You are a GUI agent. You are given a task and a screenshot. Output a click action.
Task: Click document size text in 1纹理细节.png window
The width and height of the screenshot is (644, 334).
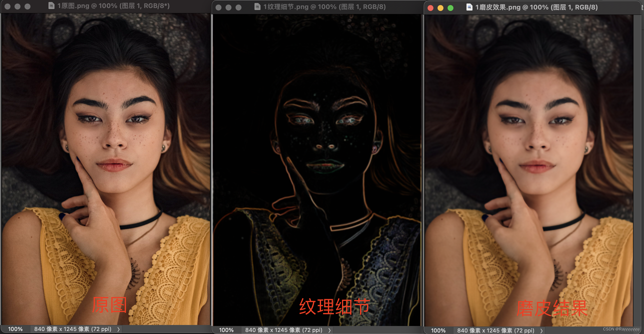pyautogui.click(x=284, y=330)
